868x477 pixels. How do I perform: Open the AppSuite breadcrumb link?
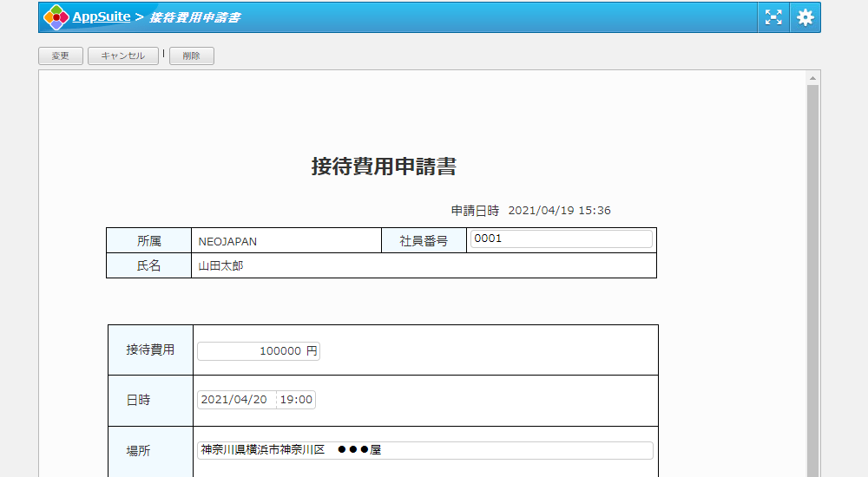[101, 16]
